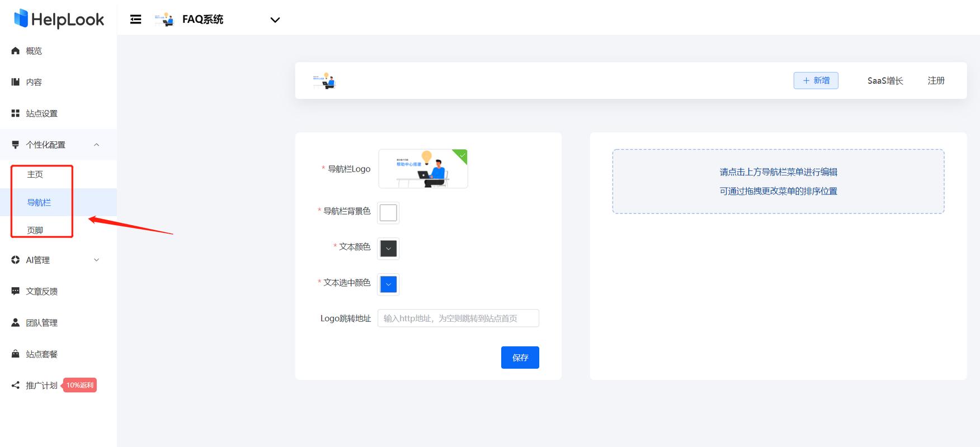980x447 pixels.
Task: Go to the 页脚 settings page
Action: click(x=35, y=230)
